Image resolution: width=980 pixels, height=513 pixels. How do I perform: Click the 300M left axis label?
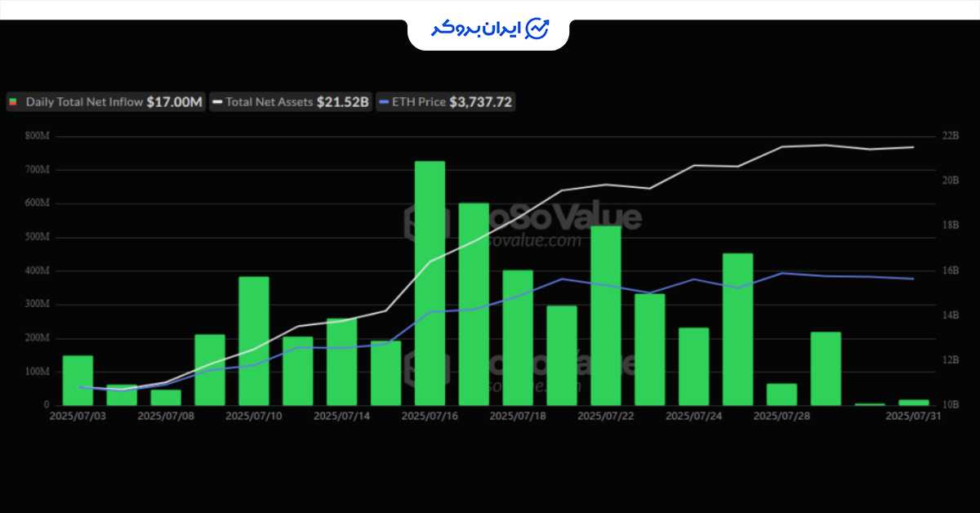(37, 304)
